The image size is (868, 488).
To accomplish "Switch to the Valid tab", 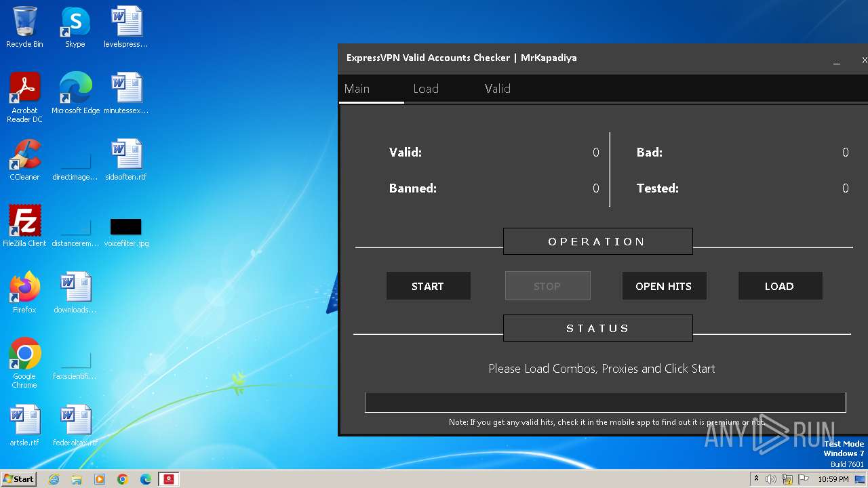I will point(498,89).
